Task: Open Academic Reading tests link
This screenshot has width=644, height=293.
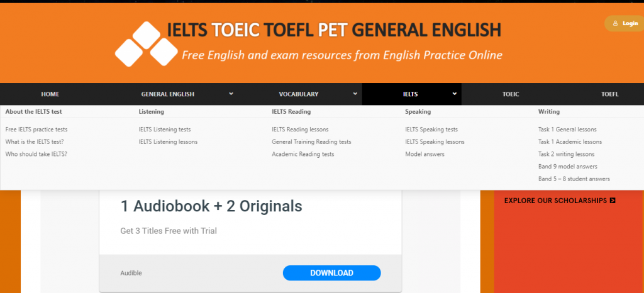Action: coord(303,154)
